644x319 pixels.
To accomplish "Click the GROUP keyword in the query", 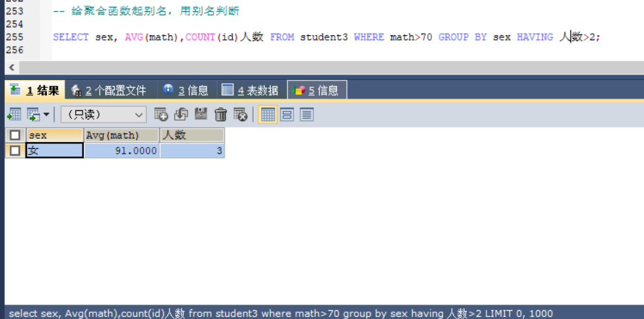I will pyautogui.click(x=453, y=37).
